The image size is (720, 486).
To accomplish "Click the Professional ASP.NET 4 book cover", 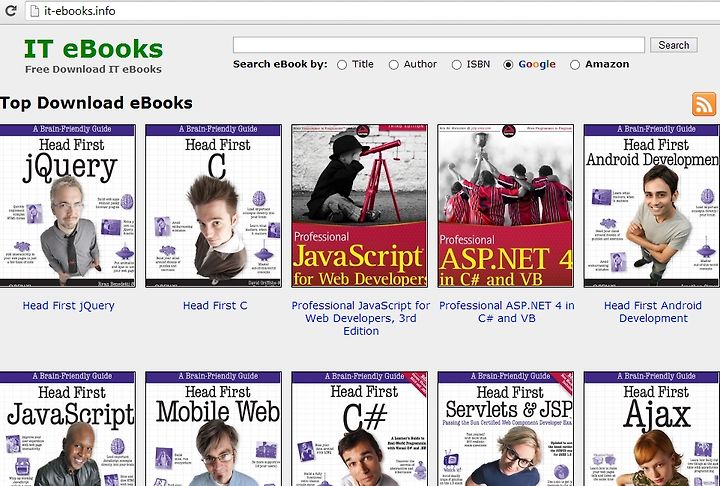I will [506, 206].
